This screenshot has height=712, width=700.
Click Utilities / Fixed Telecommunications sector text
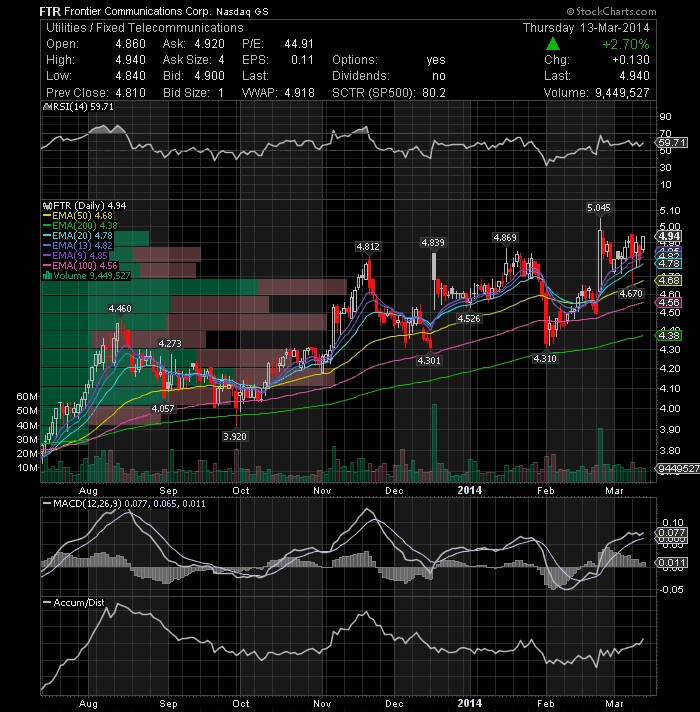point(145,28)
